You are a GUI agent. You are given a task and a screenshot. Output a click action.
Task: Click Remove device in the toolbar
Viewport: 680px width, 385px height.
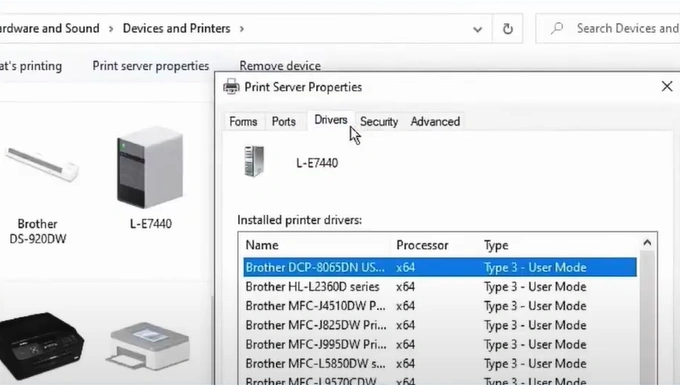click(x=280, y=66)
